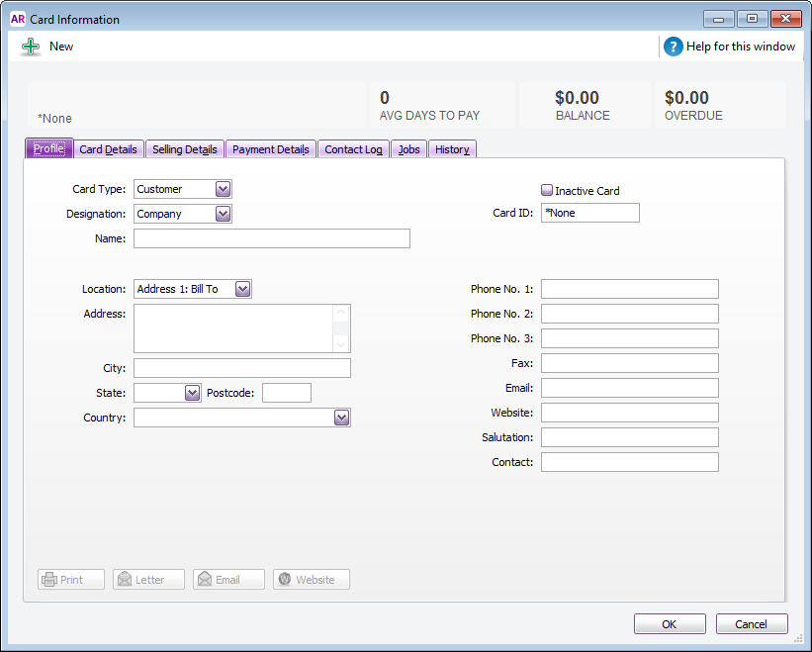Expand the Card Type dropdown
This screenshot has width=812, height=652.
pos(223,189)
